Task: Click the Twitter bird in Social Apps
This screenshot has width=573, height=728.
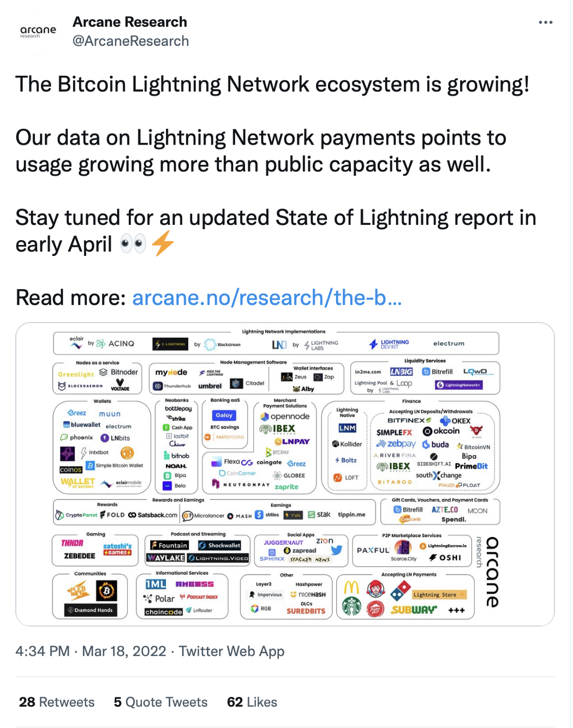Action: pyautogui.click(x=336, y=550)
